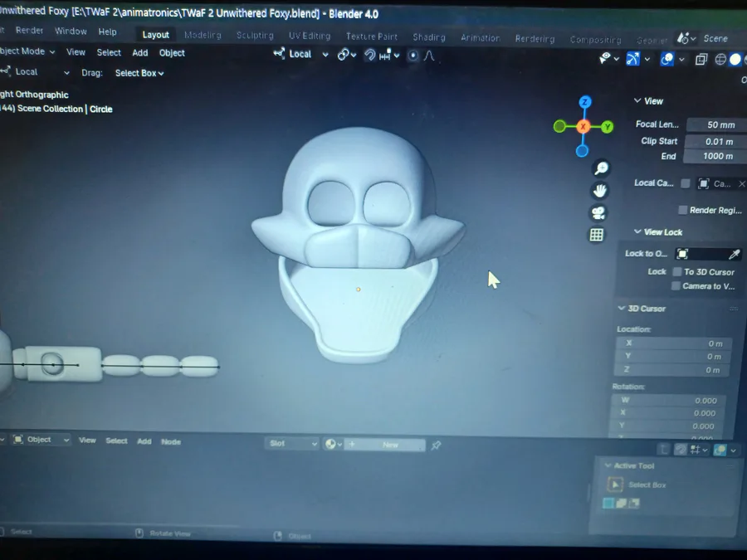747x560 pixels.
Task: Click the pin icon in node editor header
Action: pos(436,446)
